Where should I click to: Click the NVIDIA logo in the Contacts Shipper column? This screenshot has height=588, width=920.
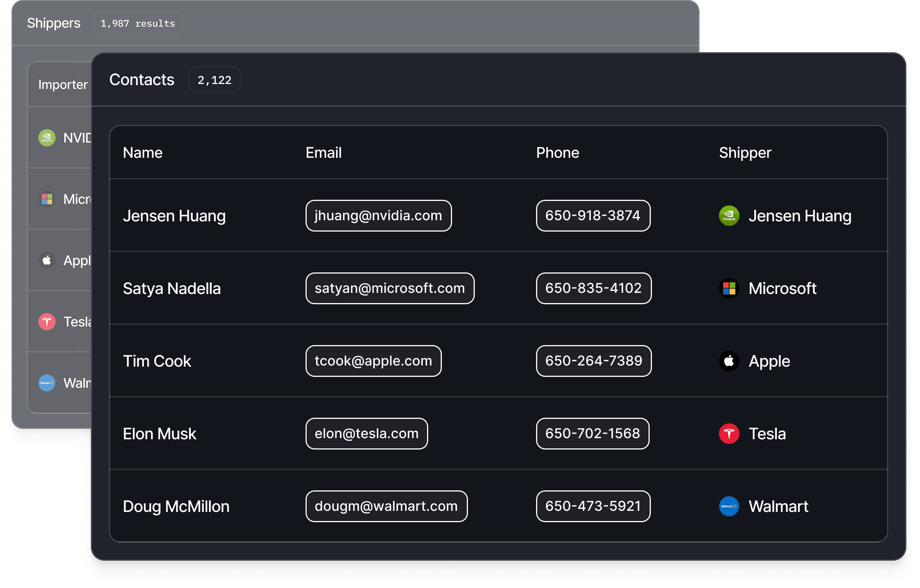pos(729,216)
